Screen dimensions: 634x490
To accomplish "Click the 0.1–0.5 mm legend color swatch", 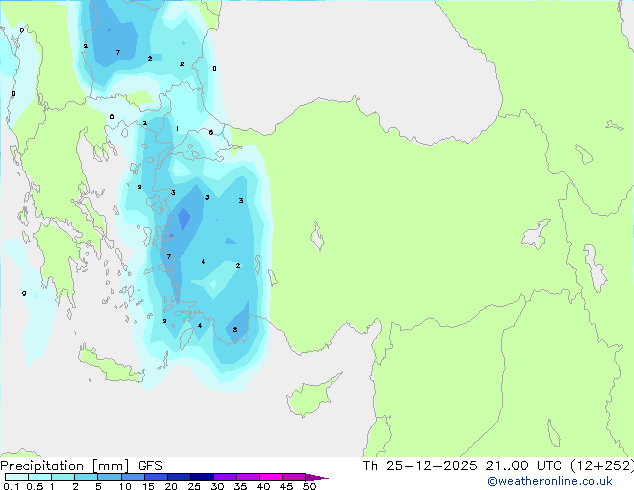I will [17, 477].
